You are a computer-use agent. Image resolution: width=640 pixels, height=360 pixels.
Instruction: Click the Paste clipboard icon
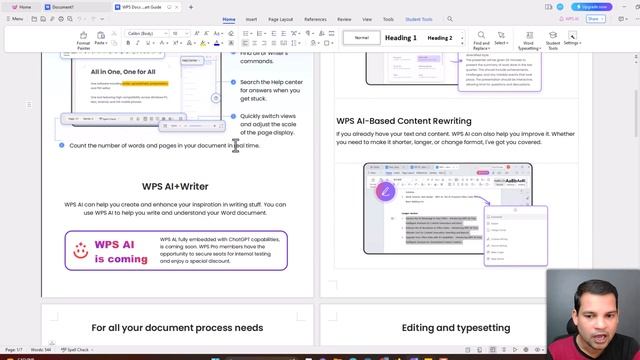[100, 35]
